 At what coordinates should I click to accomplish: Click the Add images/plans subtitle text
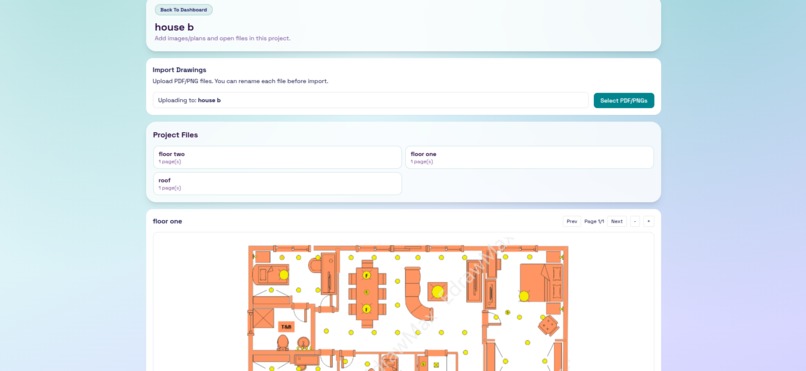point(223,39)
